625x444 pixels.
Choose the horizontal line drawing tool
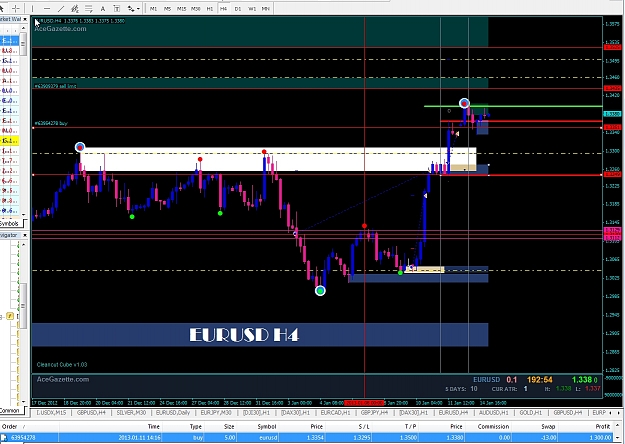pos(47,8)
